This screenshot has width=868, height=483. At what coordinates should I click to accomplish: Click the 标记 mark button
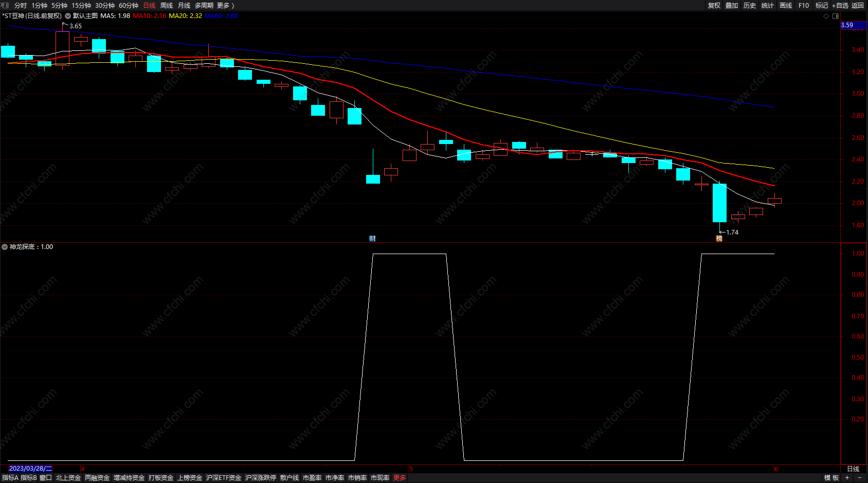click(822, 6)
